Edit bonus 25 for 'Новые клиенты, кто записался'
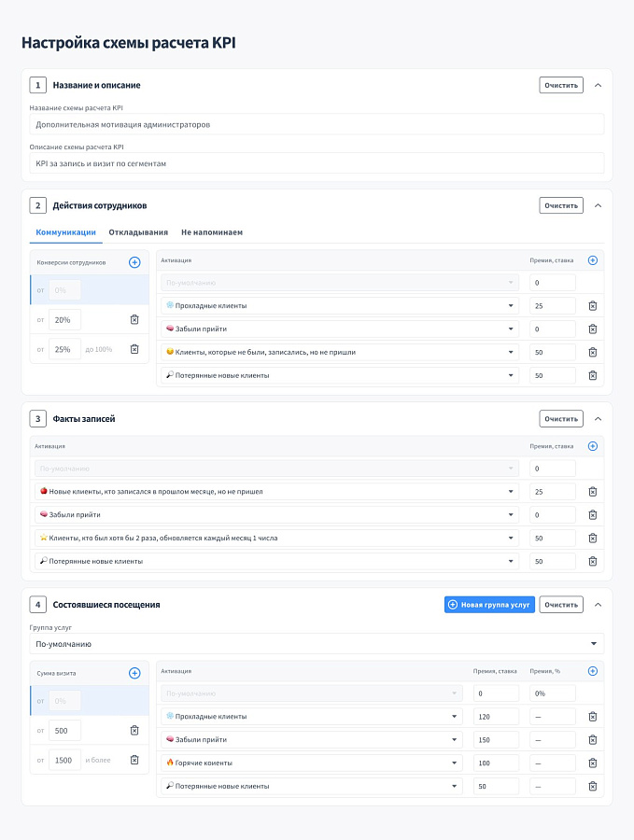This screenshot has height=840, width=634. [553, 492]
